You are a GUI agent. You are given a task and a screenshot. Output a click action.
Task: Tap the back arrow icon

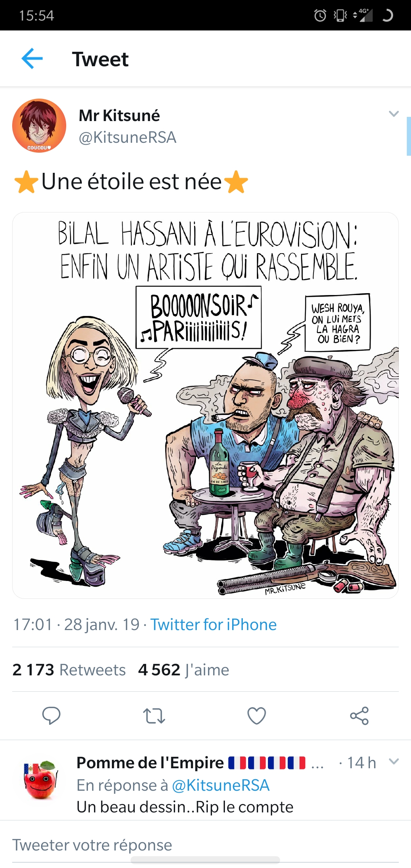[32, 59]
